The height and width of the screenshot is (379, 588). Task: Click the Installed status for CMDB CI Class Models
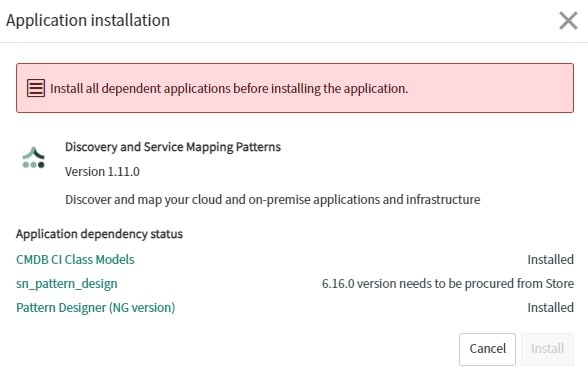[550, 259]
